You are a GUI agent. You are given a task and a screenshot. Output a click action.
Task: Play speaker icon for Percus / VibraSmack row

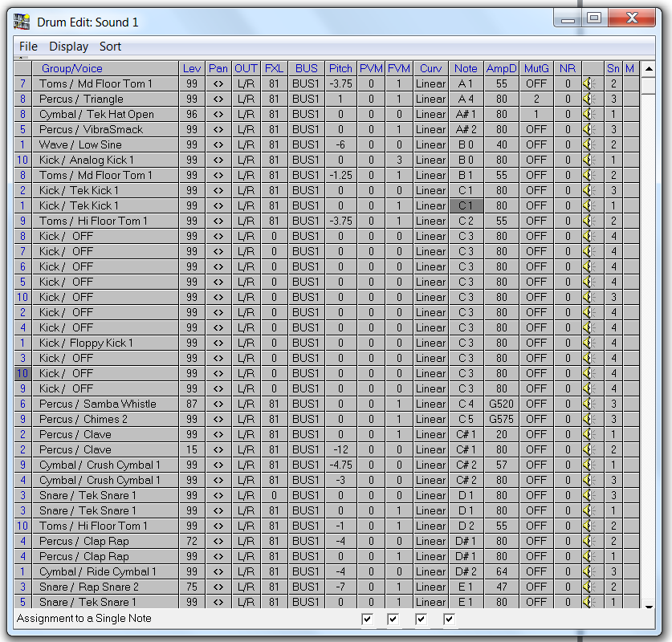pos(589,129)
